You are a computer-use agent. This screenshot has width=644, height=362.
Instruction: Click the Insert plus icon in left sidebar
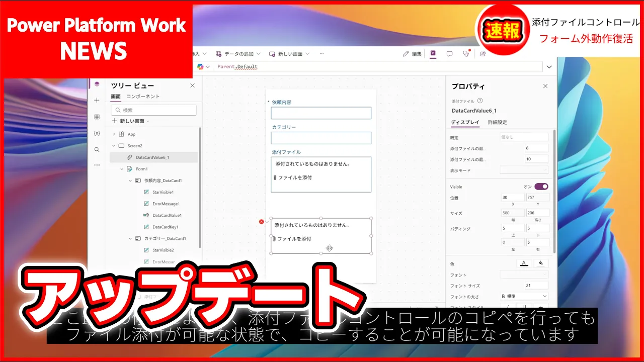97,101
